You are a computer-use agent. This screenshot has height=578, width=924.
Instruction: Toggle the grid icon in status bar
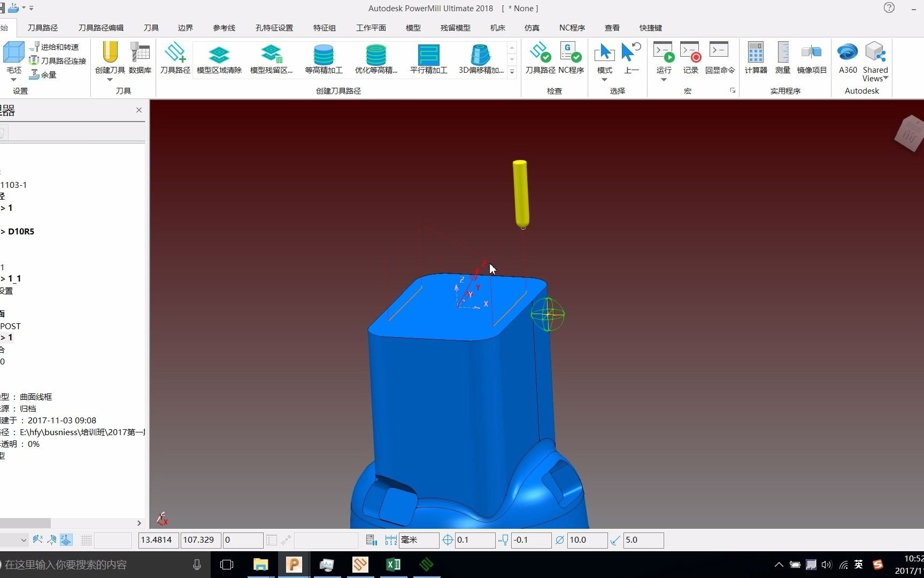(x=86, y=540)
